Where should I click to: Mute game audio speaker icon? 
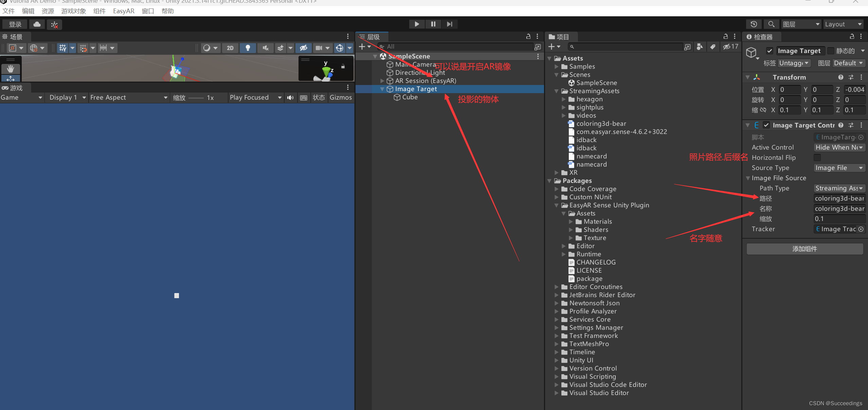coord(290,98)
